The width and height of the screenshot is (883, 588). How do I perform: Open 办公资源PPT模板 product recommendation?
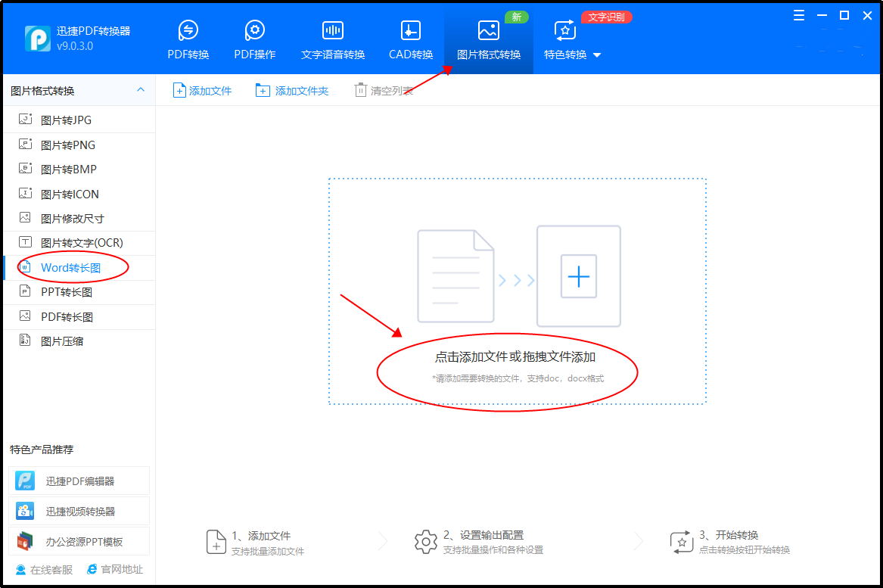click(79, 542)
